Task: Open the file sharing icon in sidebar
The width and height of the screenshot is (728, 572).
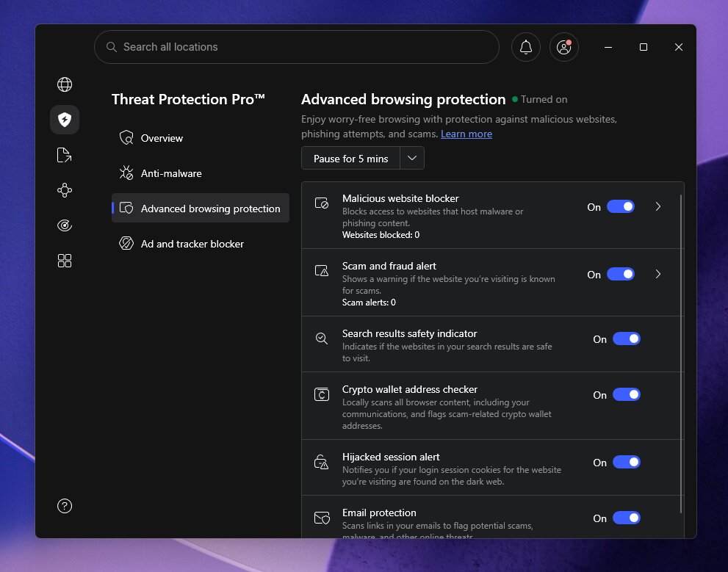Action: [65, 155]
